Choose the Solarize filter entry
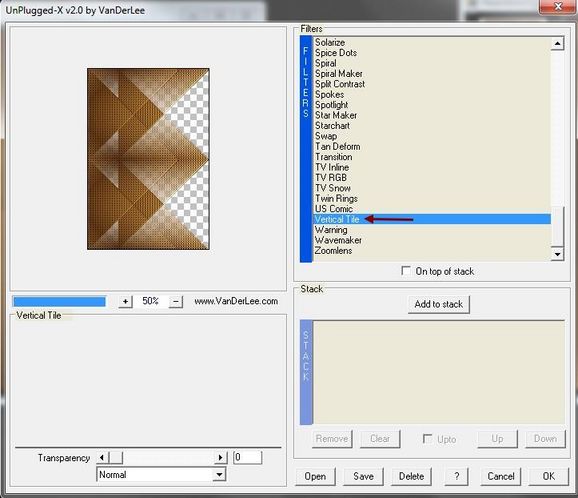This screenshot has width=578, height=498. point(330,42)
